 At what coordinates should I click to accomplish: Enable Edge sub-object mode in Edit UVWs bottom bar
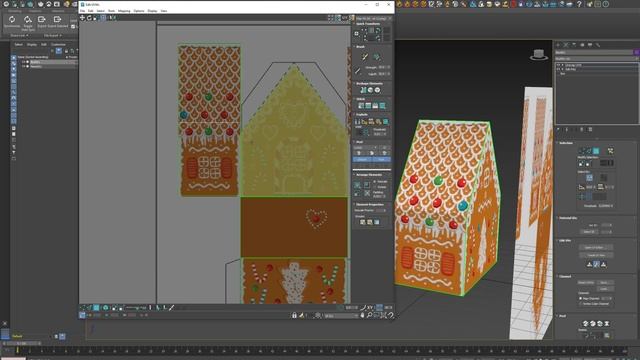click(89, 308)
